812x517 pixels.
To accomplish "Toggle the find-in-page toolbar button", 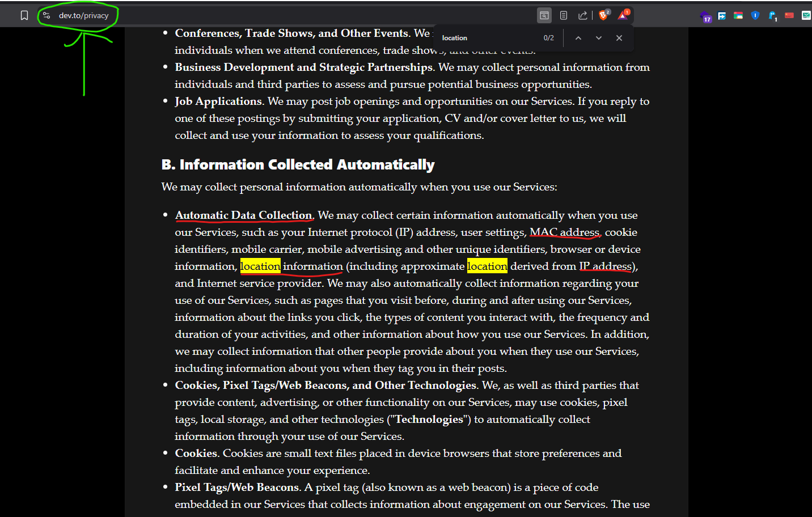I will (544, 15).
